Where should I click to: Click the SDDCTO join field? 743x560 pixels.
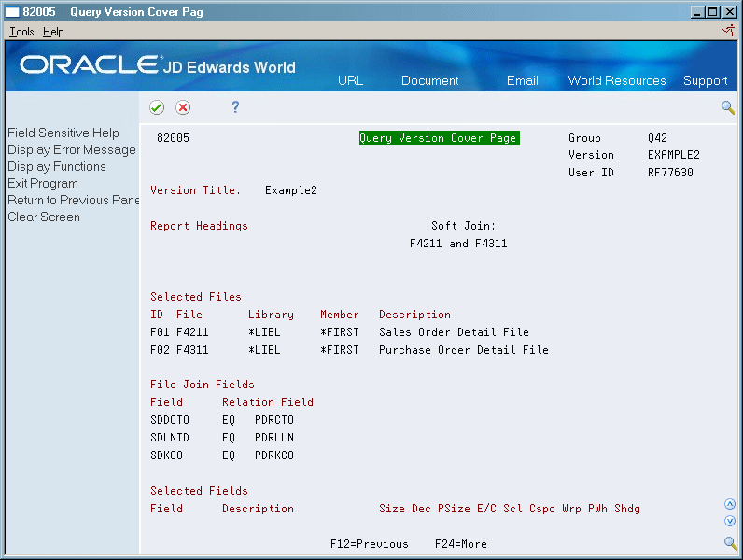pos(170,420)
